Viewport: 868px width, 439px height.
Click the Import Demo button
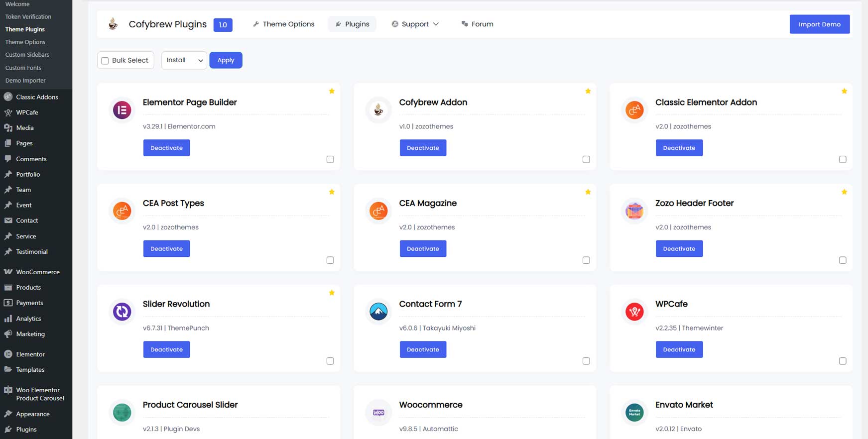coord(820,24)
